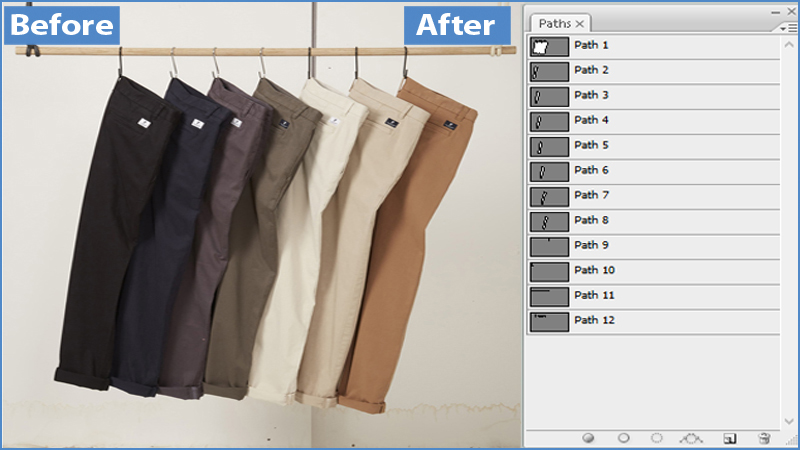Select Path 5 in the list

(591, 145)
